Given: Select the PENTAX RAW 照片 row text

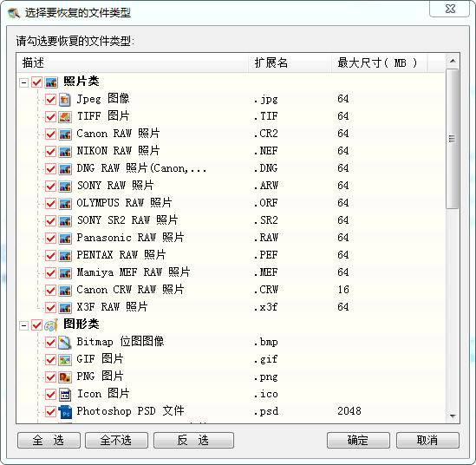Looking at the screenshot, I should (x=121, y=255).
